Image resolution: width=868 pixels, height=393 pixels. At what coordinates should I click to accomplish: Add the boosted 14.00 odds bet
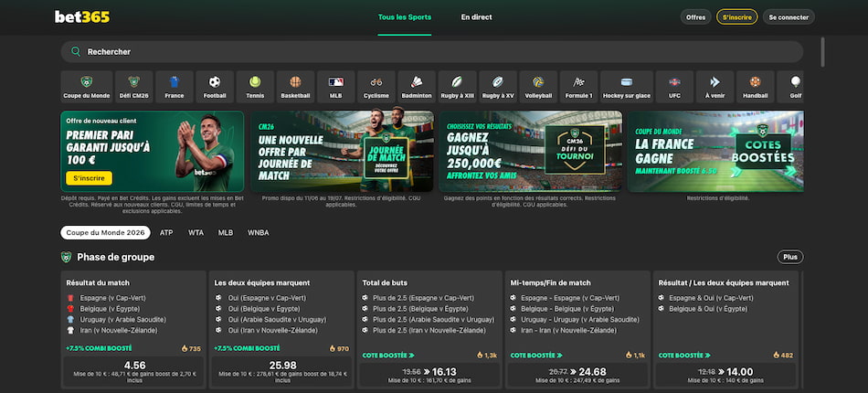[725, 375]
